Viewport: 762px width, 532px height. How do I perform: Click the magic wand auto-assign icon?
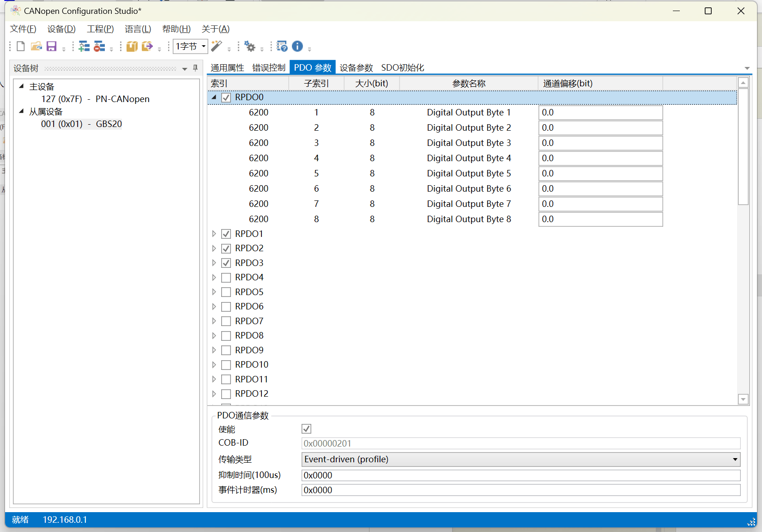click(217, 46)
